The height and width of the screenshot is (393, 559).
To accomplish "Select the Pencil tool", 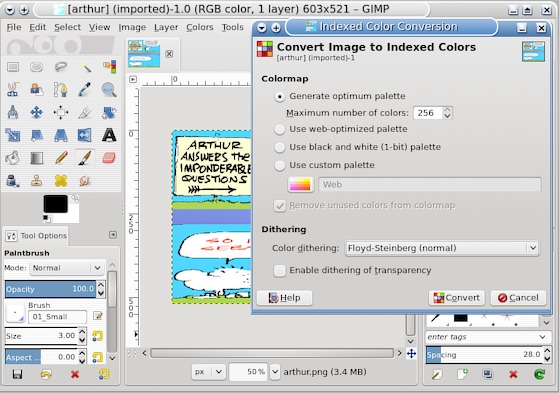I will pyautogui.click(x=61, y=158).
